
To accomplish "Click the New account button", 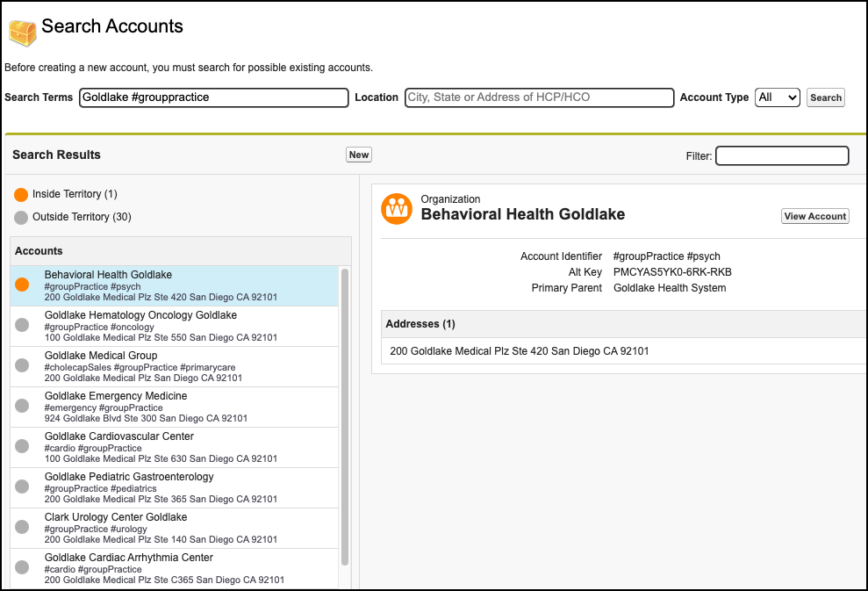I will tap(359, 155).
